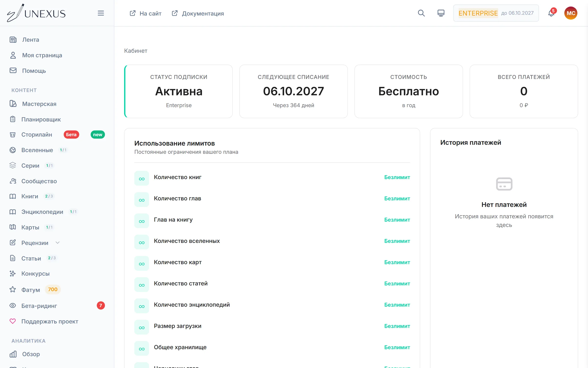Click the Кабинет breadcrumb
Viewport: 588px width, 368px height.
click(x=135, y=51)
